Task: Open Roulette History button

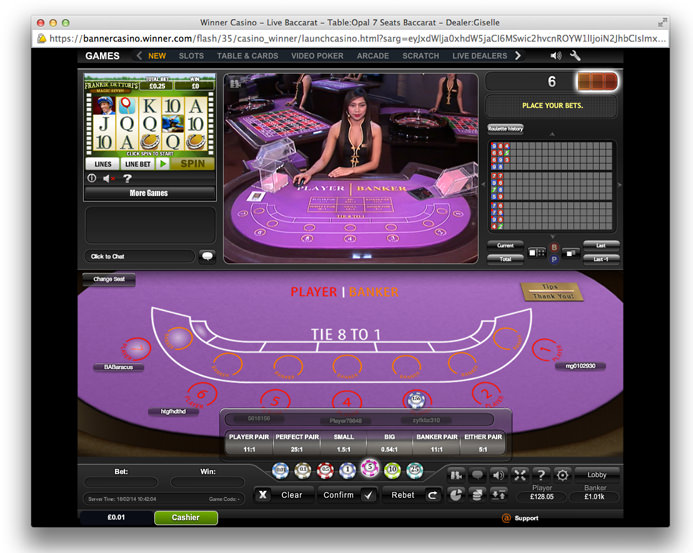Action: (x=505, y=128)
